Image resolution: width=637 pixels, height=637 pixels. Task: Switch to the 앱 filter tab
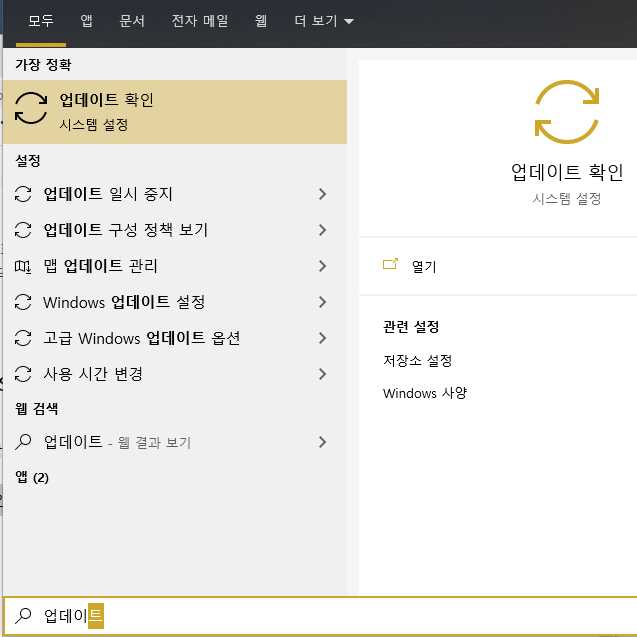pyautogui.click(x=86, y=21)
